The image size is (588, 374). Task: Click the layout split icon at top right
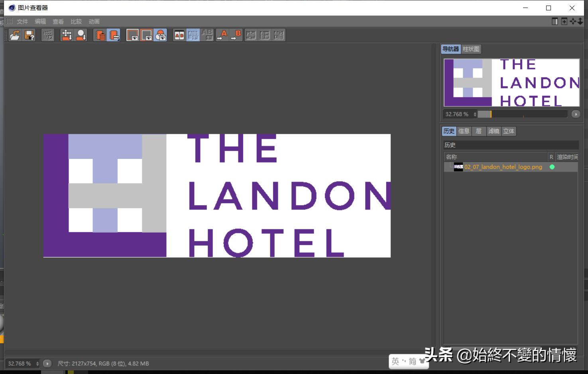[x=555, y=22]
